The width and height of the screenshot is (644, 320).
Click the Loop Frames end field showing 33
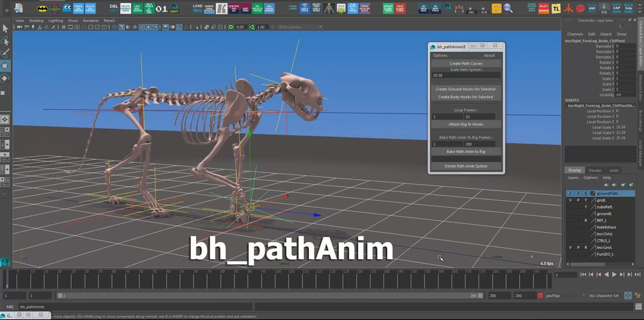479,117
